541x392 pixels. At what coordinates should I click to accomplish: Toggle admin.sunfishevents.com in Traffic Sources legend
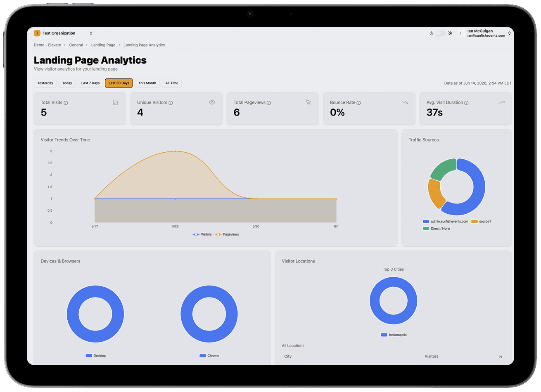(445, 222)
